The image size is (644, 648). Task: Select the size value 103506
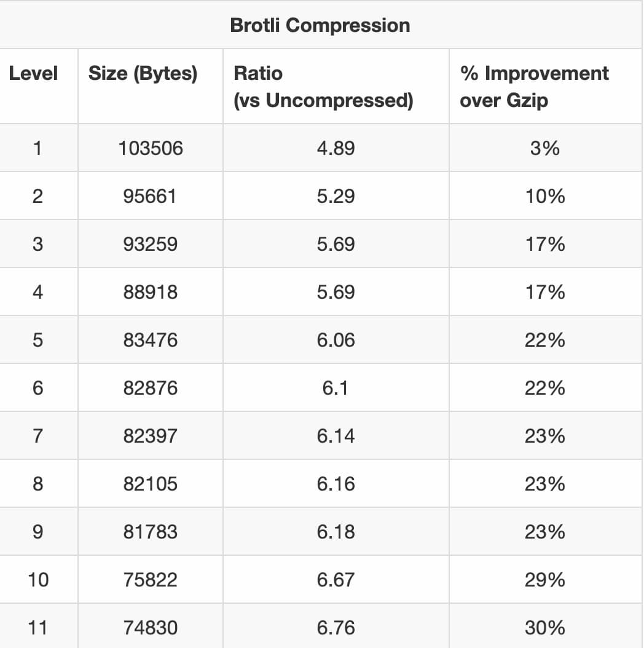(151, 148)
